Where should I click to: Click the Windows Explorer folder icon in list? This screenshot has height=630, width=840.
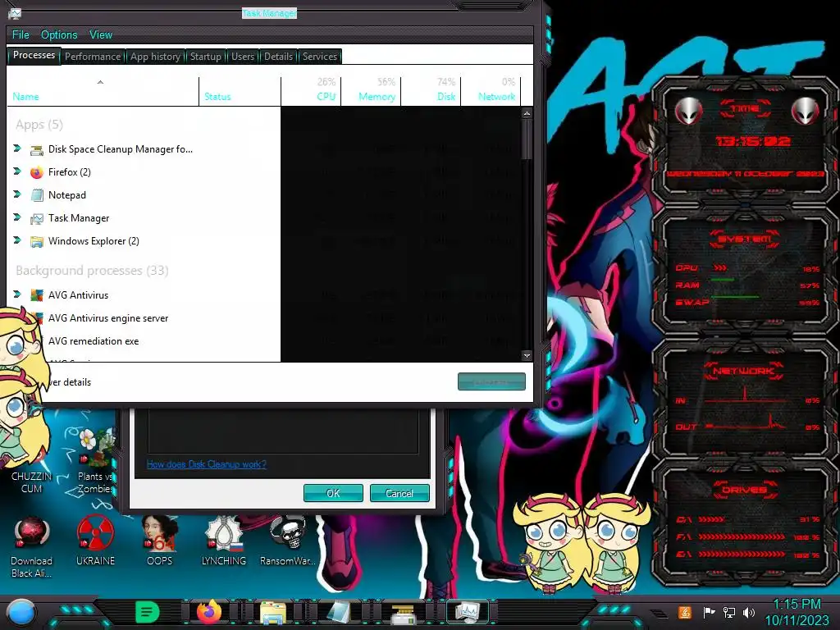click(36, 242)
